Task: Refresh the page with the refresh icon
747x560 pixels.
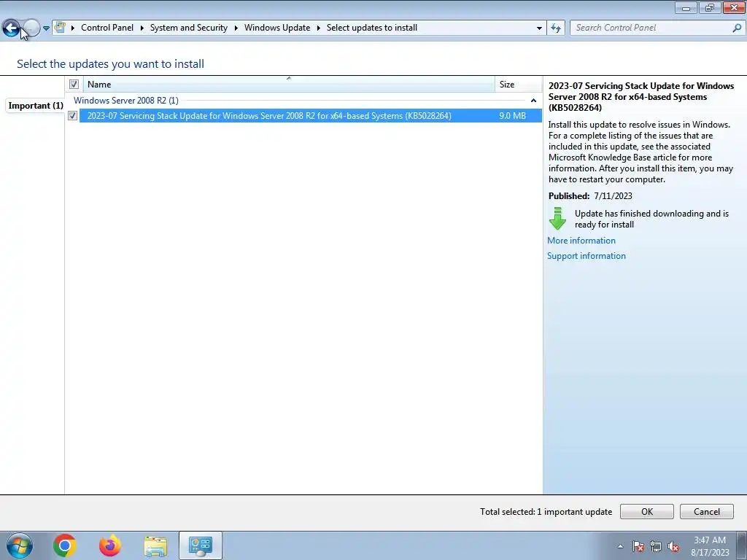Action: click(x=556, y=28)
